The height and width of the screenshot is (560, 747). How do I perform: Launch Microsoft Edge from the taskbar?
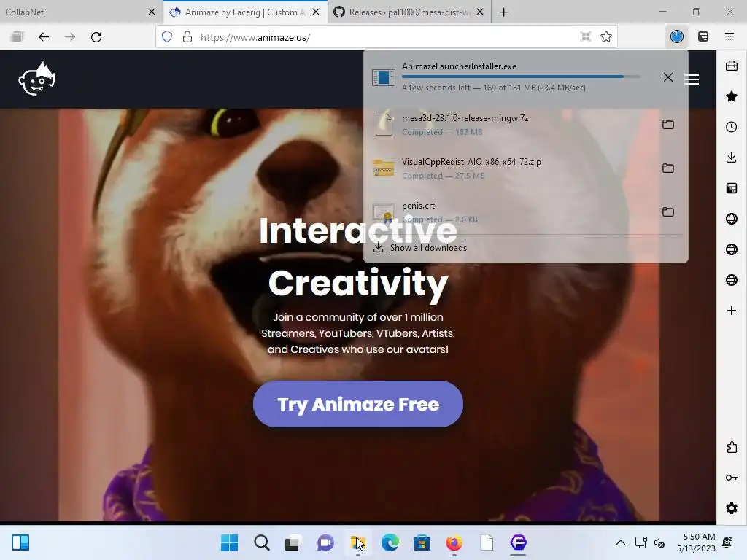click(x=390, y=542)
